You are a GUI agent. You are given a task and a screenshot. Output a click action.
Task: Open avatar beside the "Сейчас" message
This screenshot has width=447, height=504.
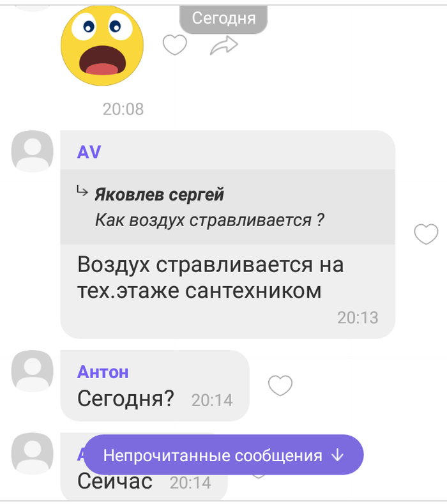tap(32, 454)
